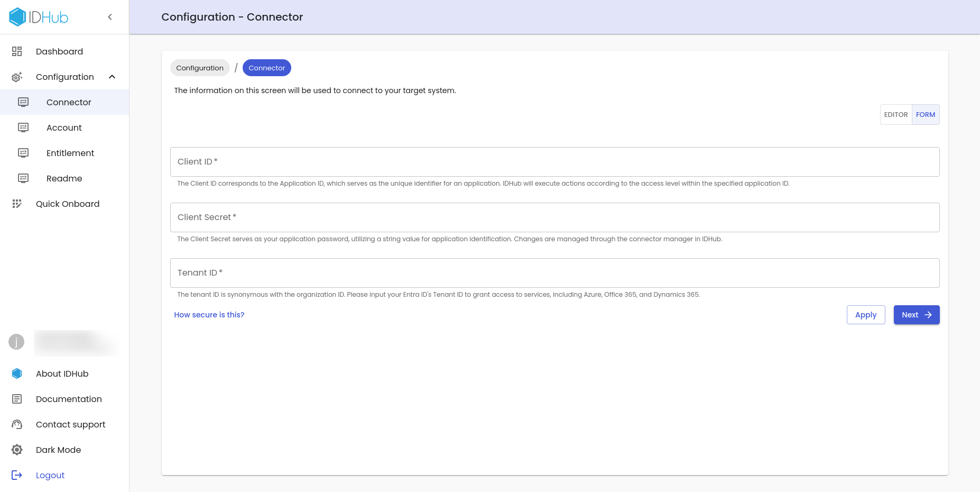Switch to FORM view
The image size is (980, 492).
(925, 115)
